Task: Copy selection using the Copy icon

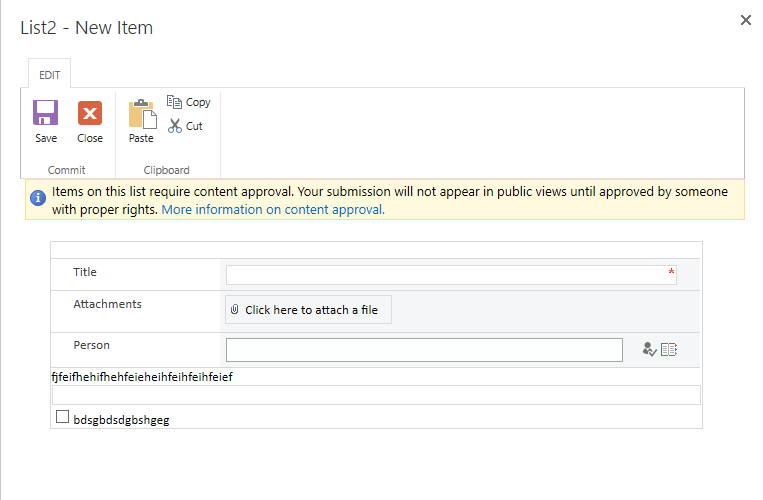Action: tap(174, 102)
